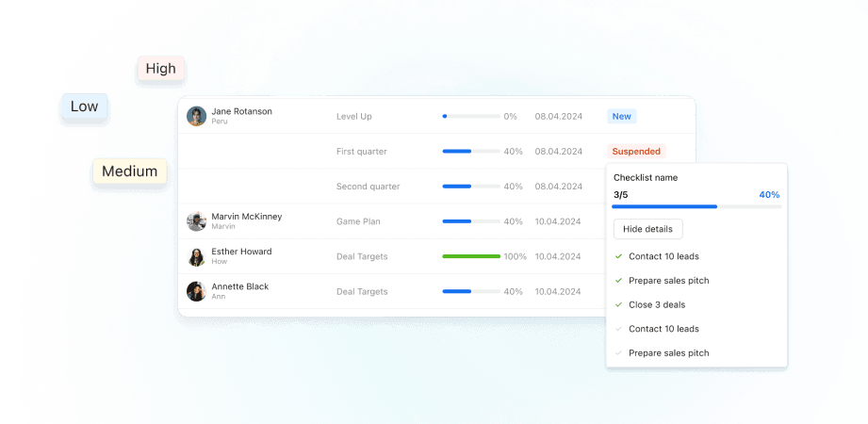
Task: Click the 3/5 checklist count
Action: click(x=620, y=195)
